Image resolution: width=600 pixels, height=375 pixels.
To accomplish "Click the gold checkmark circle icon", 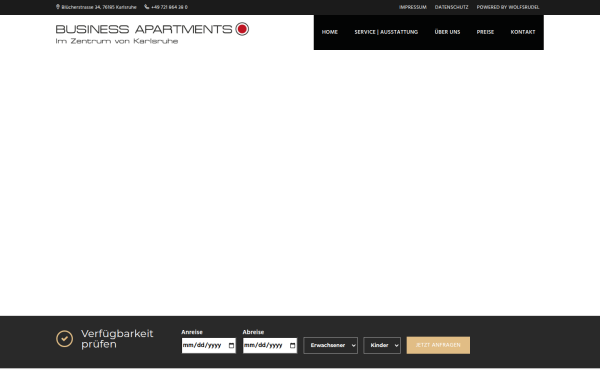I will click(64, 339).
